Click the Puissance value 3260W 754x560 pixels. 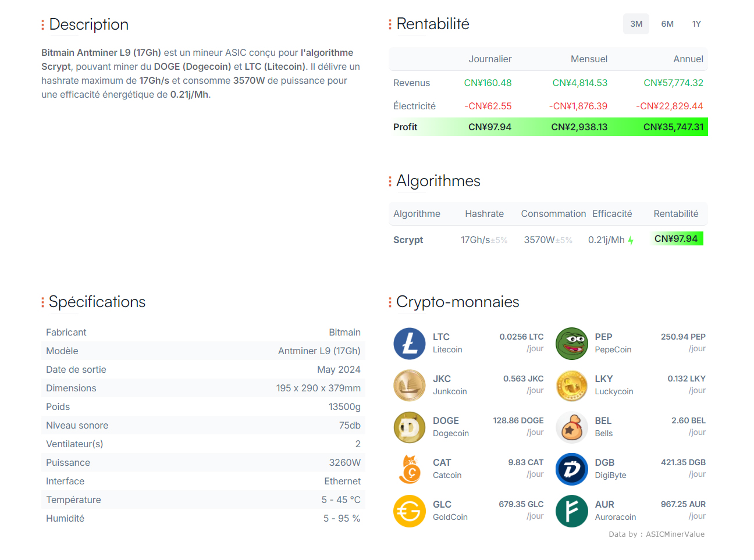[x=344, y=462]
